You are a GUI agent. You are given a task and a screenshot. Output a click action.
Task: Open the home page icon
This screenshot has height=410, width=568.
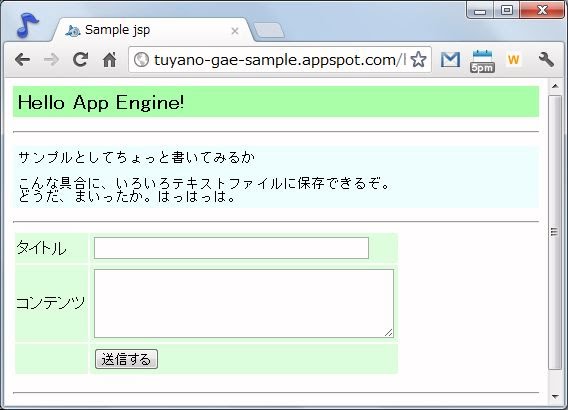(109, 60)
